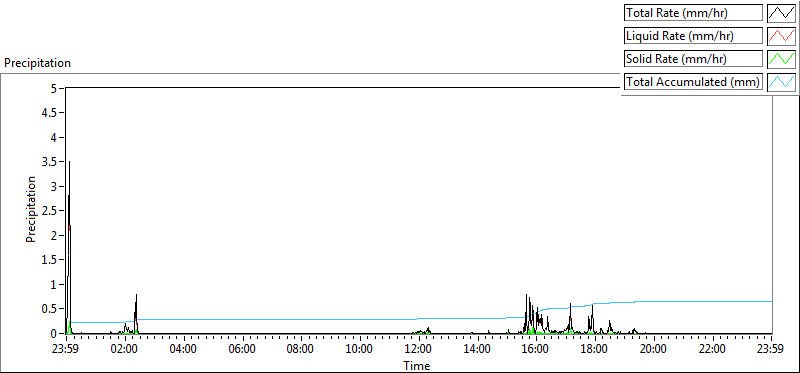Viewport: 800px width, 373px height.
Task: Click the green Solid Rate plot icon
Action: pyautogui.click(x=781, y=59)
